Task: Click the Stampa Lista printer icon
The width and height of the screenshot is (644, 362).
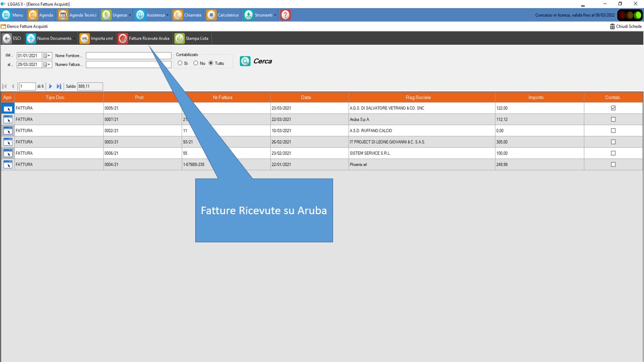Action: point(179,38)
